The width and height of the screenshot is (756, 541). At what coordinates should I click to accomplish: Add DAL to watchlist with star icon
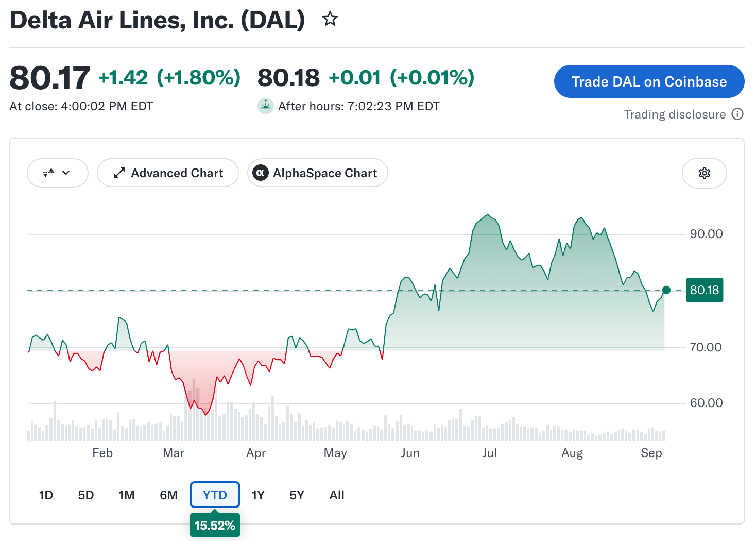coord(330,20)
